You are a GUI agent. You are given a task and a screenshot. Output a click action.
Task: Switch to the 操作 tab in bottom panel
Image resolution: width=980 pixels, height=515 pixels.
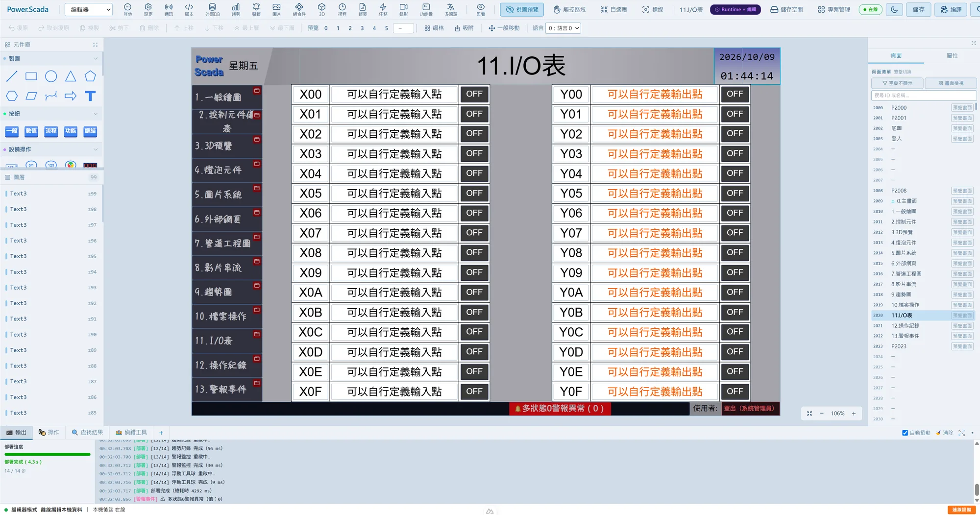(x=49, y=433)
